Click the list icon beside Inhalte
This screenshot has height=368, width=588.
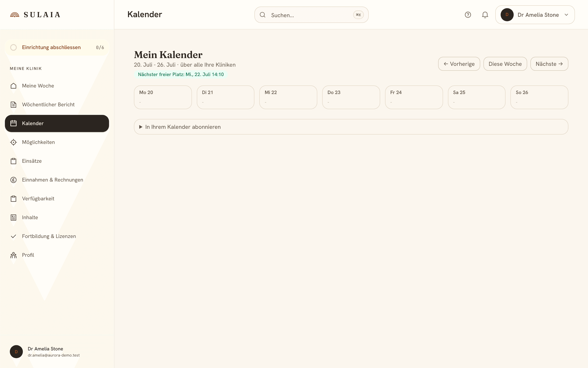pyautogui.click(x=14, y=217)
